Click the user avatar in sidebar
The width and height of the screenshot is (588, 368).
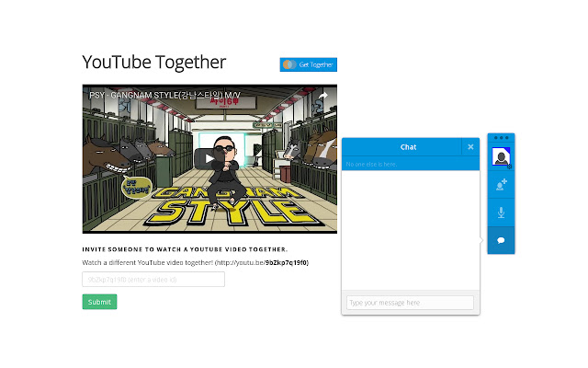pyautogui.click(x=501, y=156)
